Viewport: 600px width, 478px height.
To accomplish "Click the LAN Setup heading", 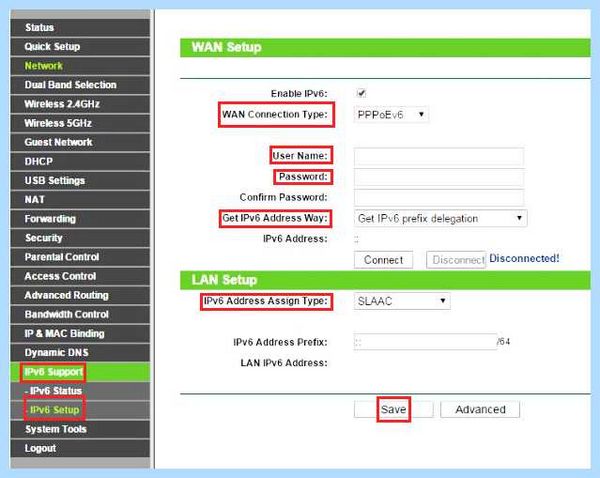I will point(224,280).
